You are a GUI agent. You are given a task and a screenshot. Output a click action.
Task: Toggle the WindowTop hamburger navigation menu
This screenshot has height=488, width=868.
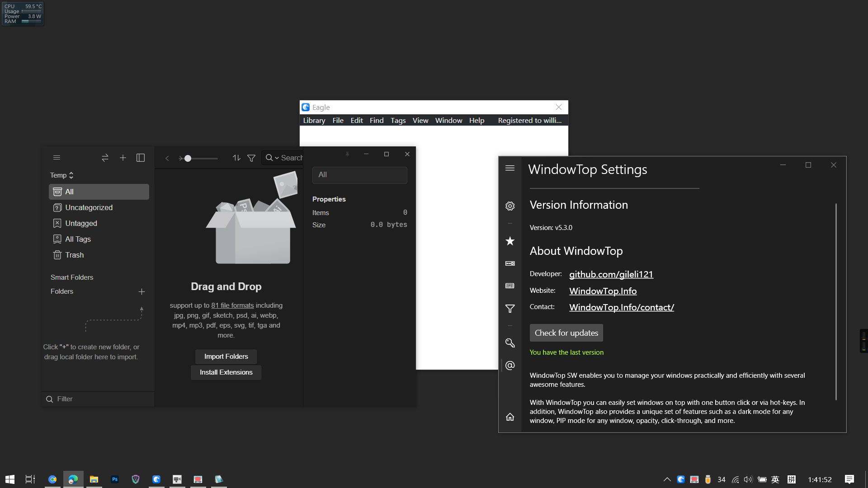pyautogui.click(x=510, y=168)
